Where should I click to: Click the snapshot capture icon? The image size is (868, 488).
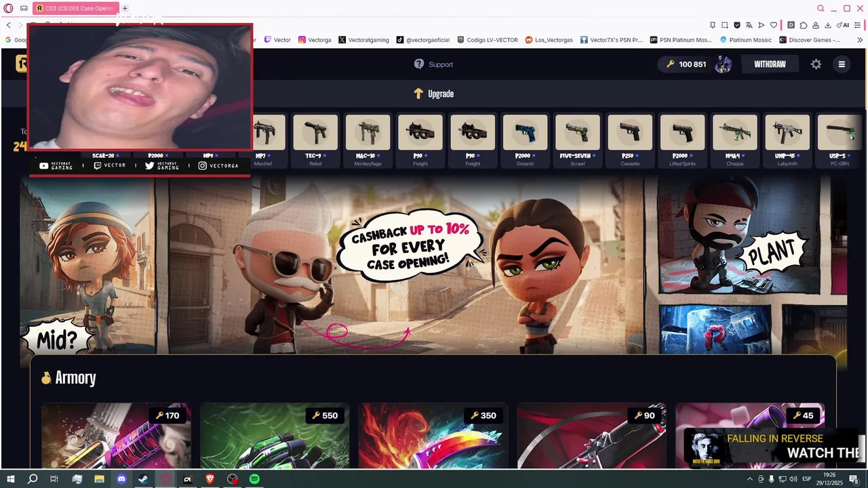pos(724,25)
